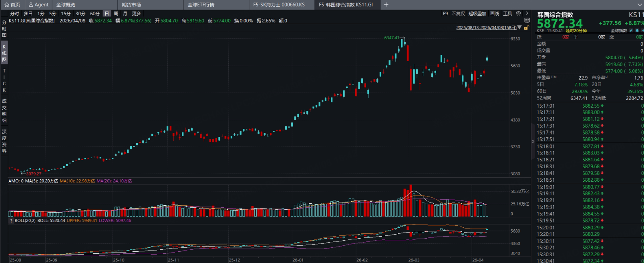This screenshot has width=644, height=263.
Task: Go to the 首页 home tab
Action: [x=12, y=5]
